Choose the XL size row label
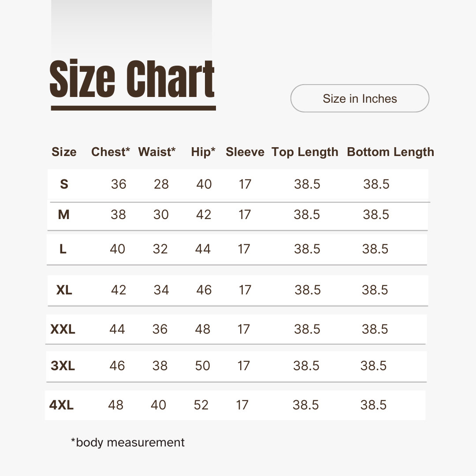The width and height of the screenshot is (476, 476). point(64,290)
